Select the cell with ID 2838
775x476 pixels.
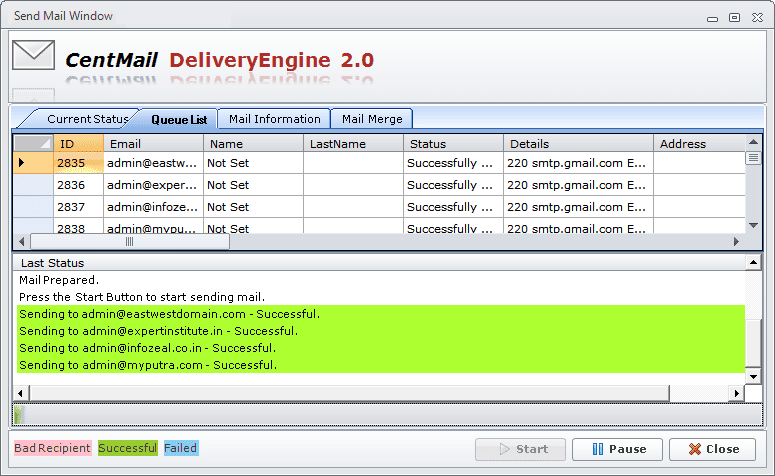click(x=79, y=226)
